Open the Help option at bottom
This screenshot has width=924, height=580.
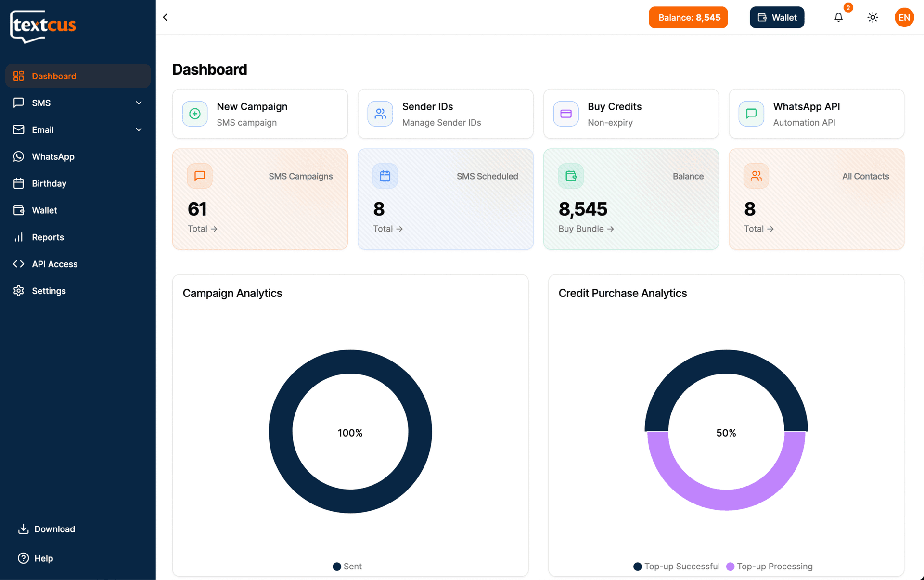click(x=43, y=558)
